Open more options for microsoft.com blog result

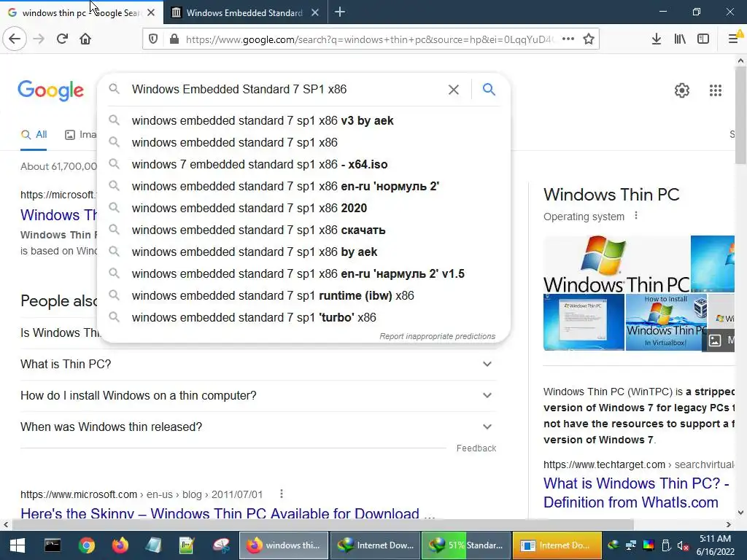point(282,494)
